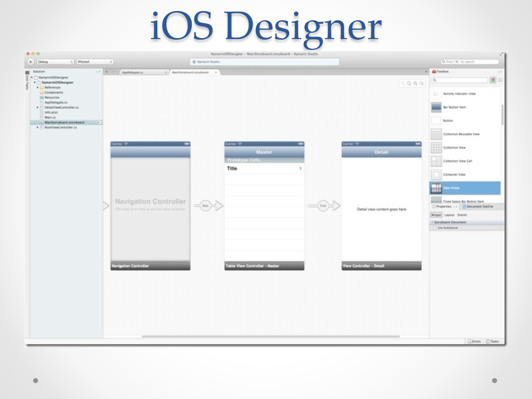532x399 pixels.
Task: Select Button toolbox item
Action: pos(465,121)
